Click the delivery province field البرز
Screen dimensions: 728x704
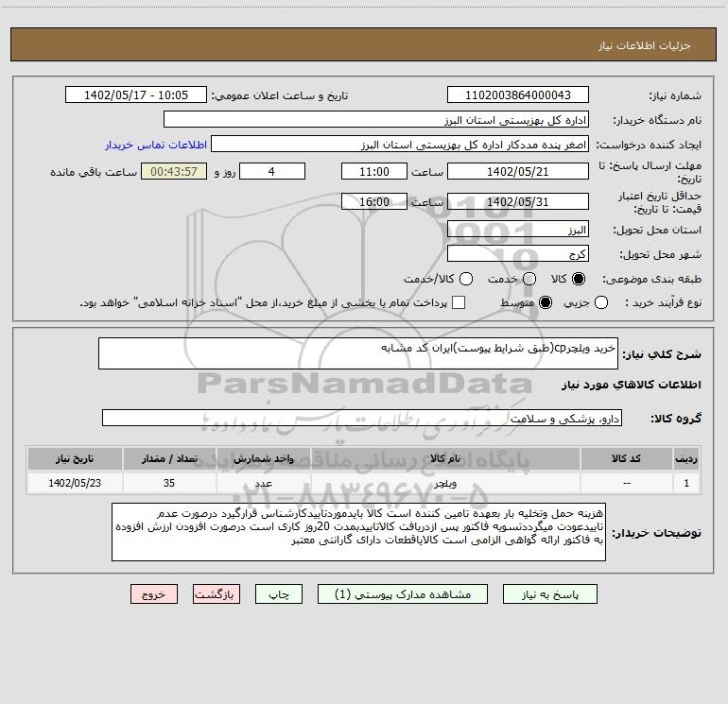tap(518, 230)
